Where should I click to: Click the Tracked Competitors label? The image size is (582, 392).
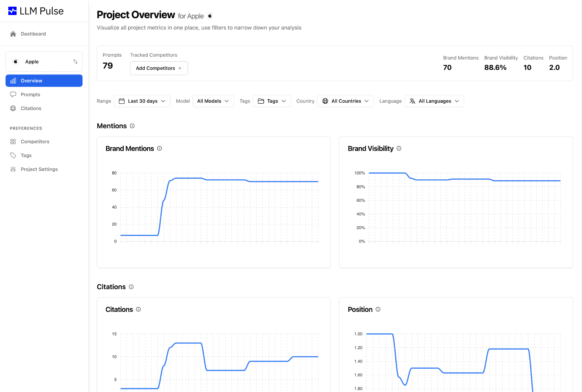(154, 55)
